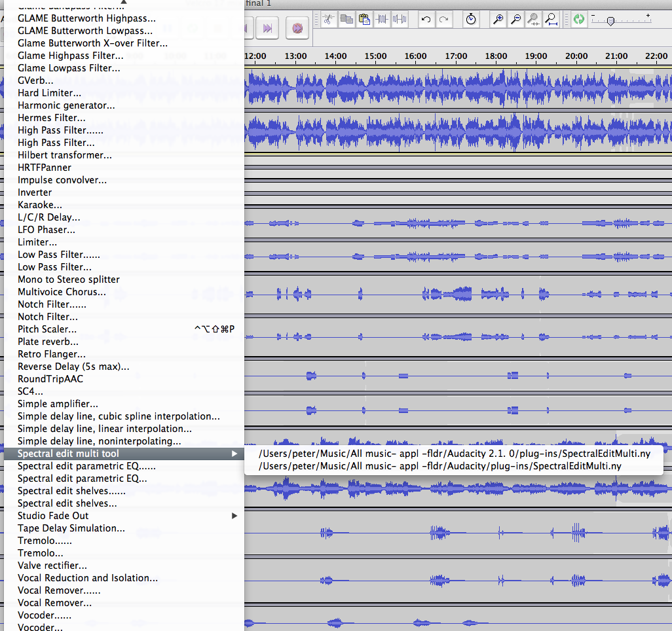This screenshot has width=672, height=631.
Task: Open GLAME Butterworth Lowpass effect
Action: [x=124, y=31]
